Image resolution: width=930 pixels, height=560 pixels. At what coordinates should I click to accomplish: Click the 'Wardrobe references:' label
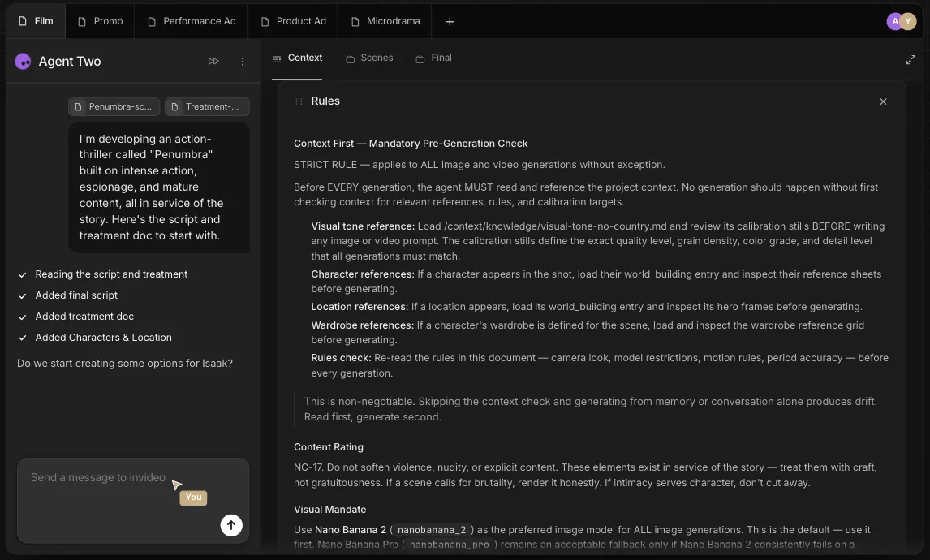363,325
